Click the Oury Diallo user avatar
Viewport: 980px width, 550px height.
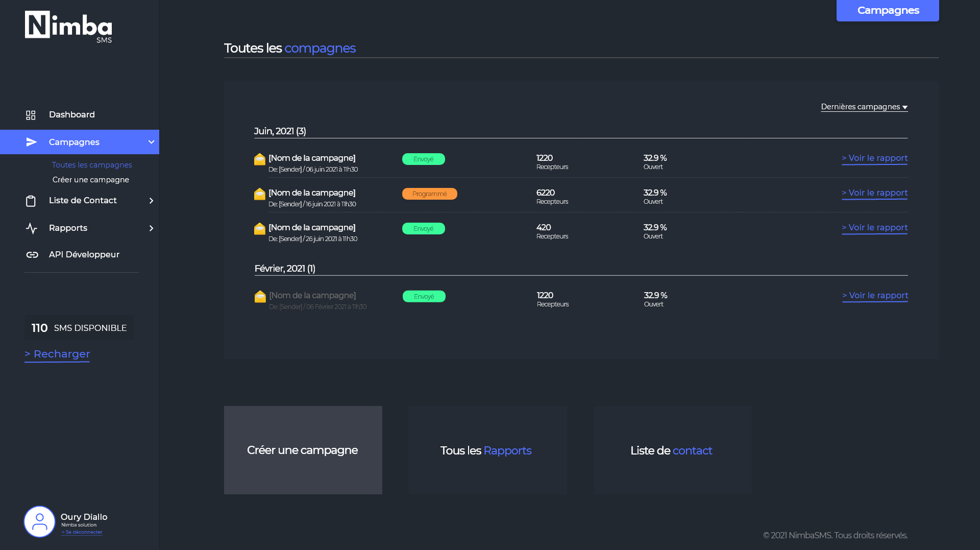coord(39,521)
